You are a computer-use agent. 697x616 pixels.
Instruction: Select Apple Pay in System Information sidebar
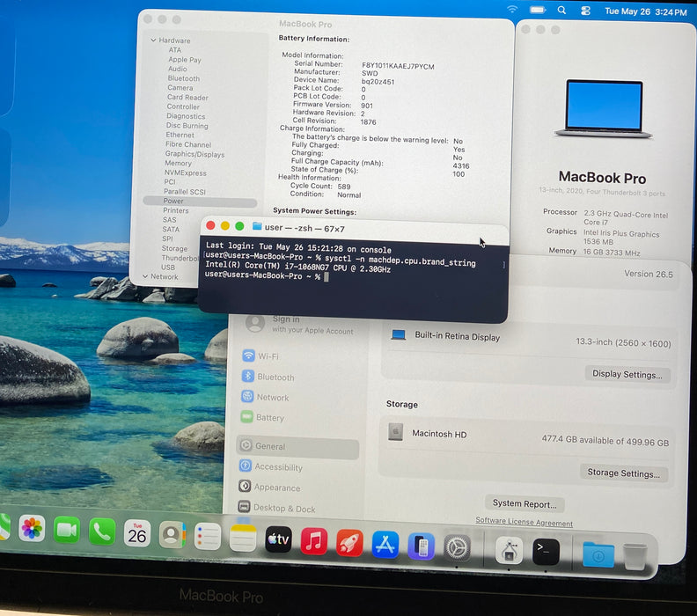[x=185, y=59]
